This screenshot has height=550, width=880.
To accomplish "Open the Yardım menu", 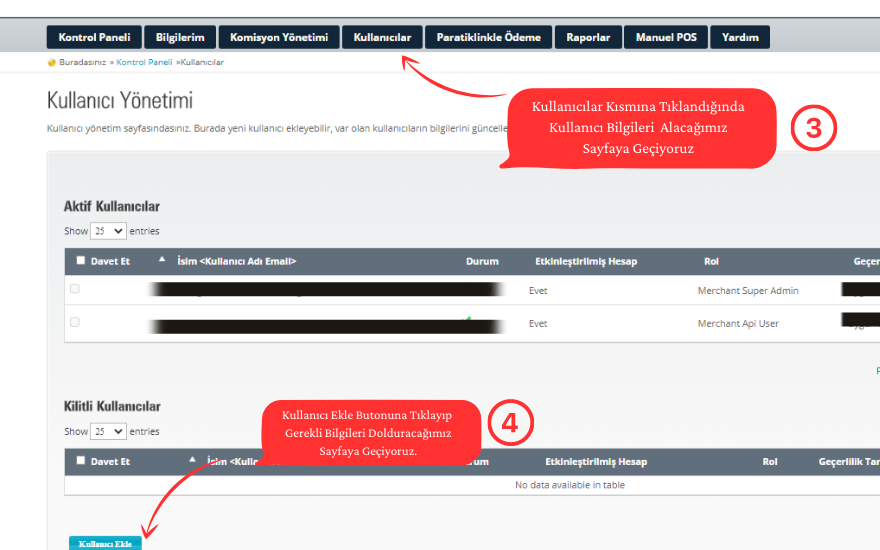I will [x=740, y=38].
